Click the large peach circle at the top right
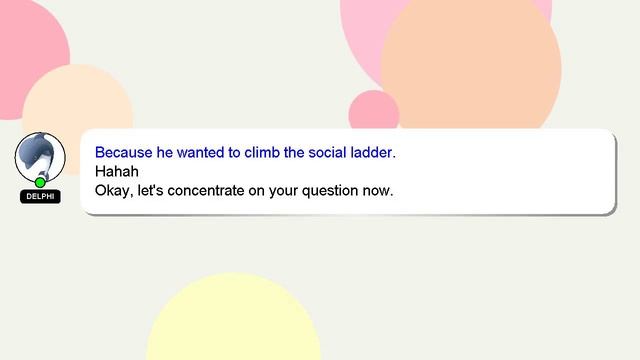The image size is (640, 360). (x=471, y=65)
